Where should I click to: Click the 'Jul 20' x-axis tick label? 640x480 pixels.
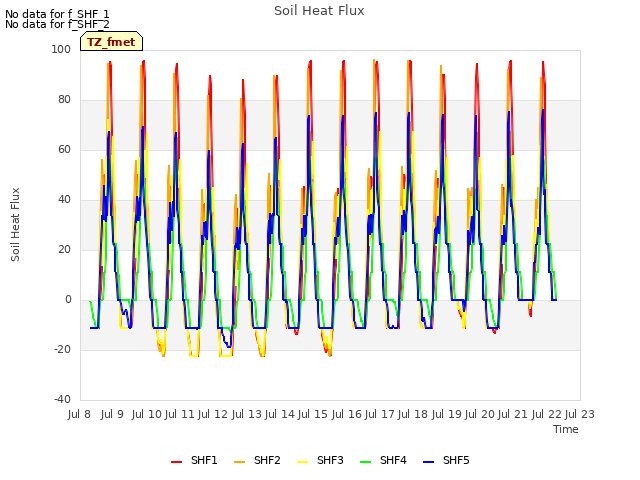(480, 414)
